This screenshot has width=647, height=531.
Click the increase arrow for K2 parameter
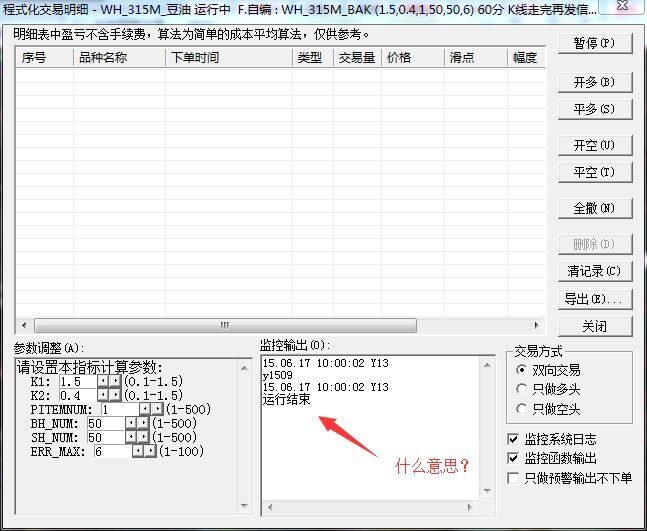pyautogui.click(x=115, y=395)
